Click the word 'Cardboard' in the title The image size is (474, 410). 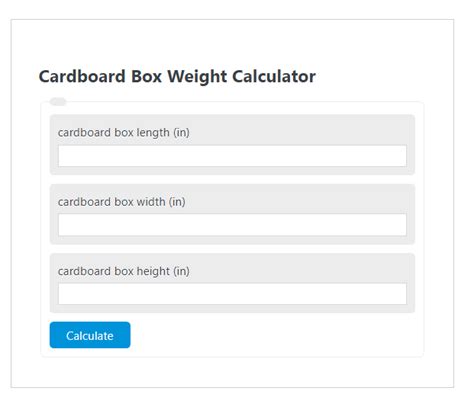pos(82,76)
